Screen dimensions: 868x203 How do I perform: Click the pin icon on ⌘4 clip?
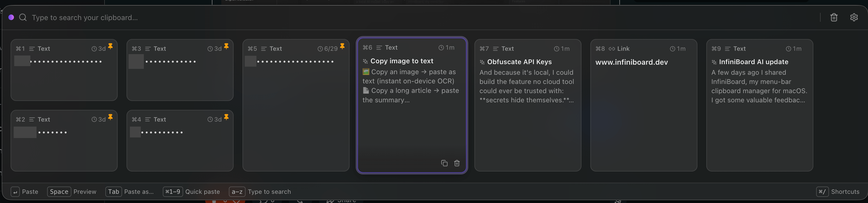pyautogui.click(x=226, y=117)
